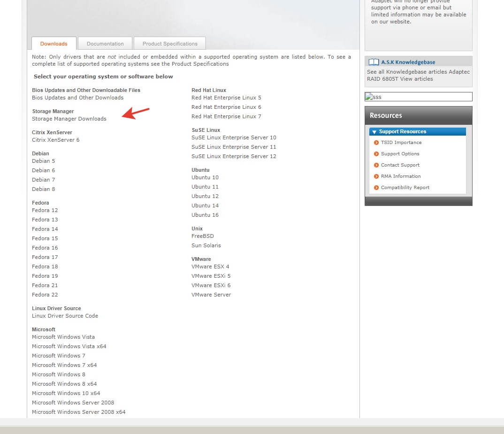Image resolution: width=504 pixels, height=434 pixels.
Task: Click the orange bullet icon beside Contact Support
Action: point(376,165)
